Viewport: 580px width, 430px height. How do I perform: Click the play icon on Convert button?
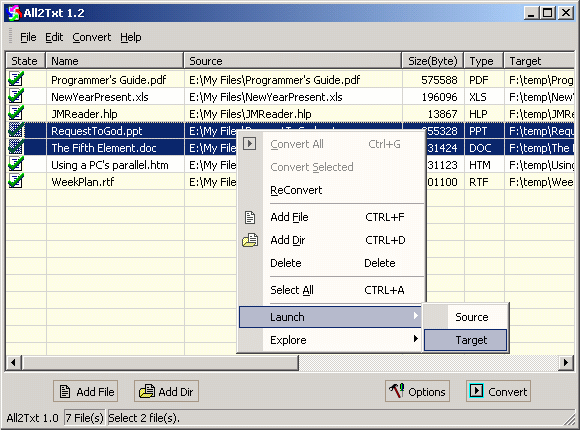click(476, 391)
